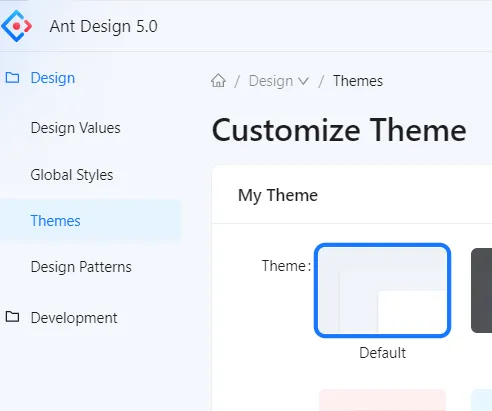
Task: Collapse the Design sidebar menu group
Action: tap(53, 78)
